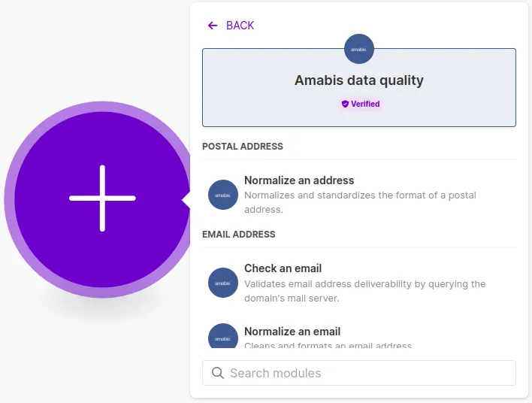Focus the Search modules input field
Viewport: 532px width, 403px height.
click(x=368, y=373)
